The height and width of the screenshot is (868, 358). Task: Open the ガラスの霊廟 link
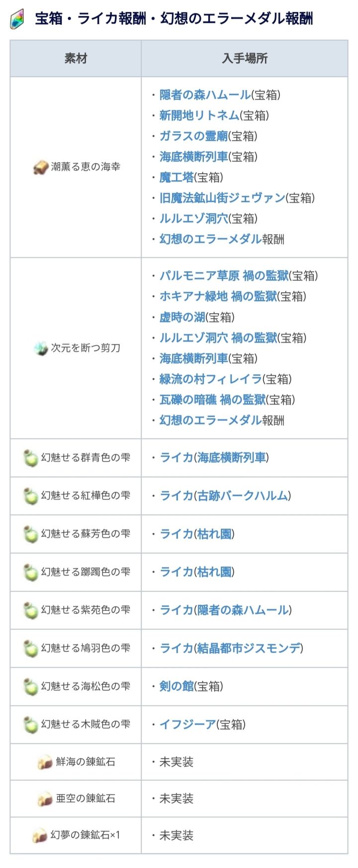pyautogui.click(x=193, y=136)
